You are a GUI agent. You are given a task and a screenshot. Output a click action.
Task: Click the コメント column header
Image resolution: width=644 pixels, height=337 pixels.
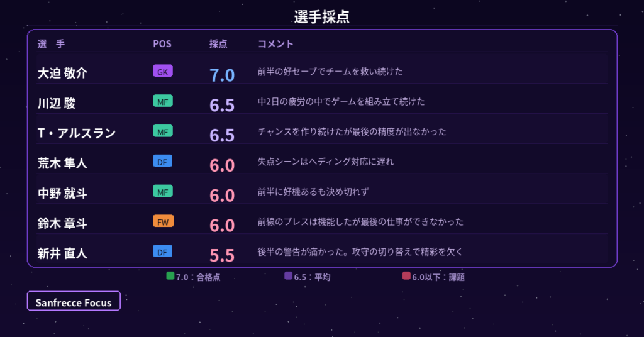(275, 44)
